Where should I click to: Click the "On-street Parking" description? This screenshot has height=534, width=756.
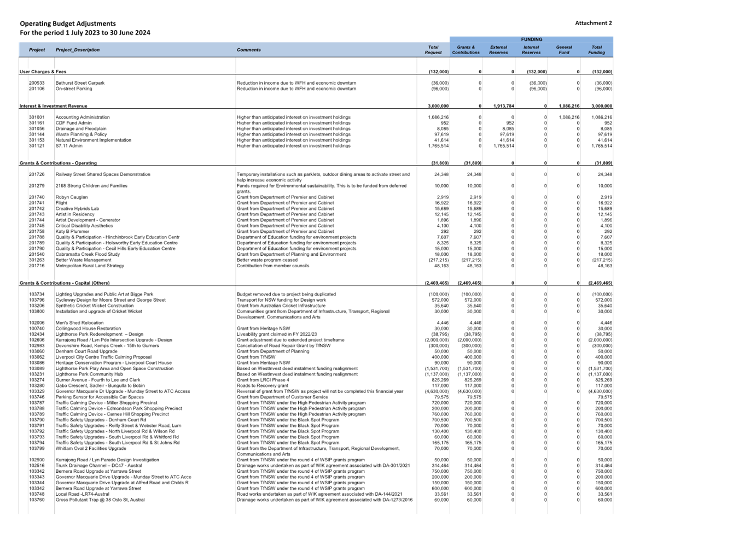74,89
